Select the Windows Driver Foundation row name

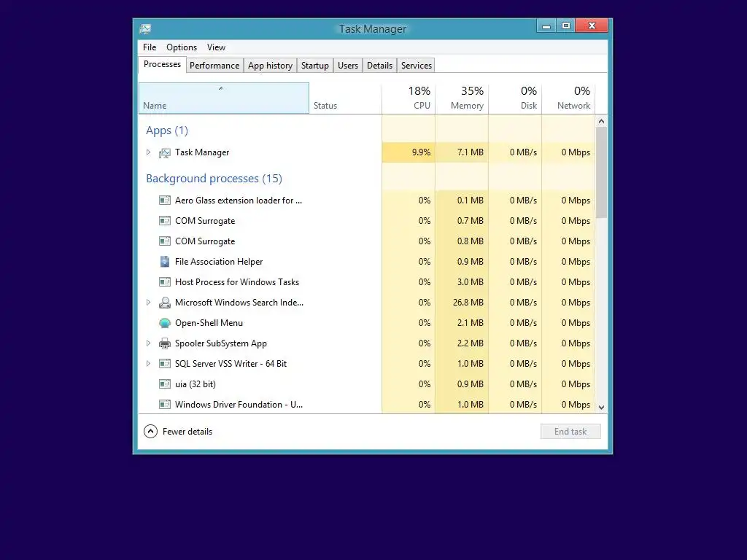[239, 405]
